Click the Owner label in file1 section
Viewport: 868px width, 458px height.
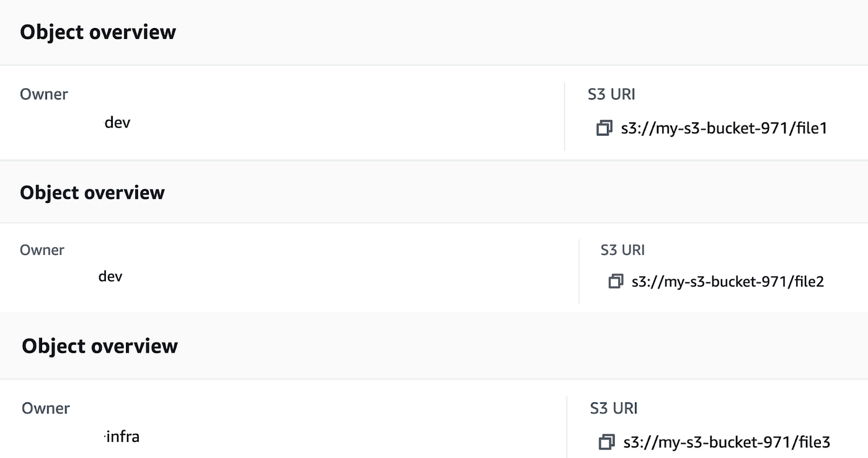click(x=44, y=94)
